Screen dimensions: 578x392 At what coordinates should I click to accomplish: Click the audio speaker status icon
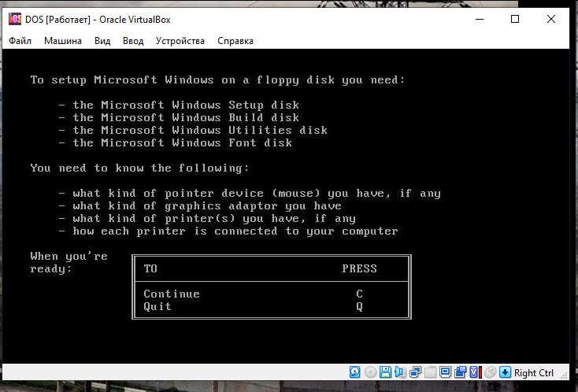400,372
